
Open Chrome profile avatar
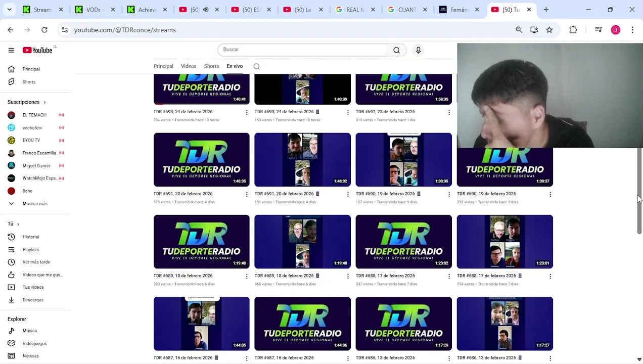[x=616, y=30]
